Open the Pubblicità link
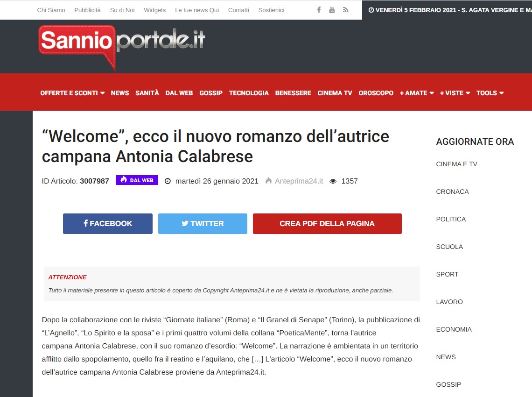This screenshot has width=532, height=397. pyautogui.click(x=88, y=10)
